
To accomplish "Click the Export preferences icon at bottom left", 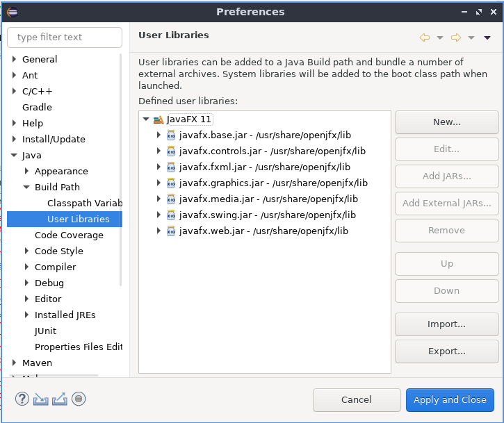I will [60, 399].
